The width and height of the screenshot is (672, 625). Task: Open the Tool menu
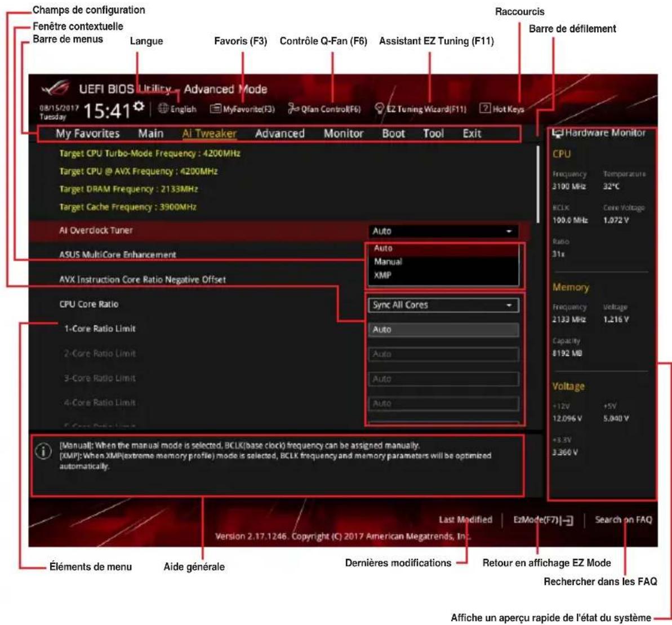pyautogui.click(x=433, y=134)
